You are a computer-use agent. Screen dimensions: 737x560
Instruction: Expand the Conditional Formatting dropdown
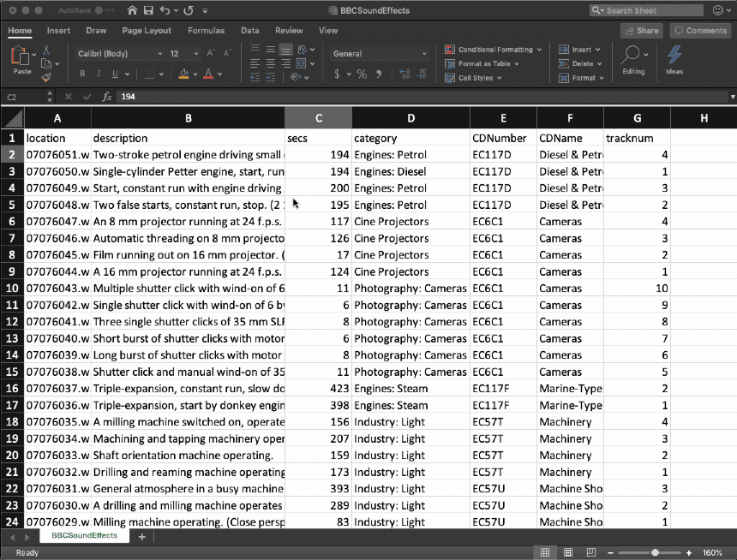click(x=494, y=50)
